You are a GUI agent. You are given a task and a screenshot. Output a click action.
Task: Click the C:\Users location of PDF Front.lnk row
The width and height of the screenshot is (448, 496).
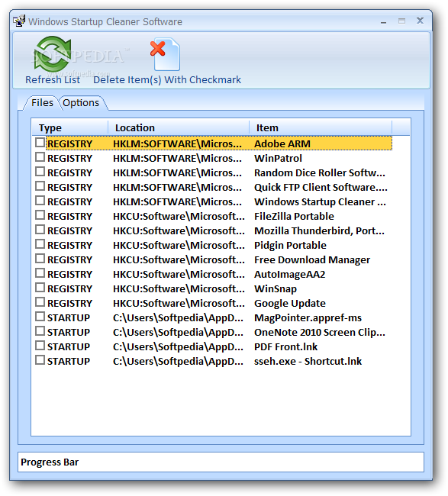tap(178, 347)
